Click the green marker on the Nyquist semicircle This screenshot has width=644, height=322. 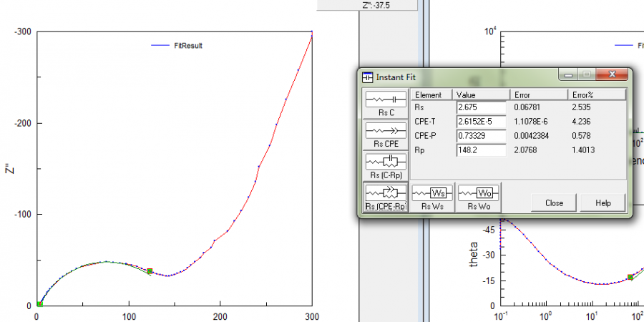tap(150, 271)
